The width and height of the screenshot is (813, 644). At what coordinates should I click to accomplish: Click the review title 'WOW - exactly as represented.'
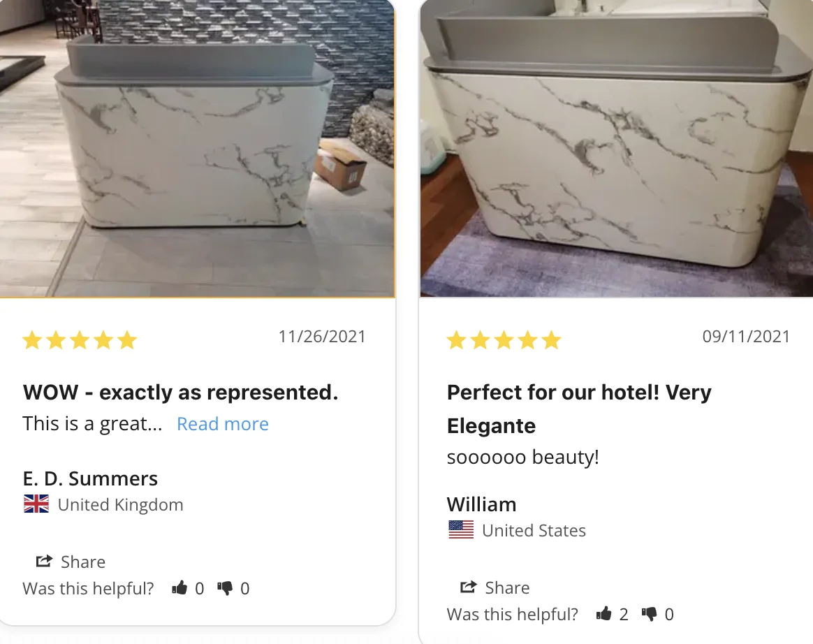(x=180, y=393)
